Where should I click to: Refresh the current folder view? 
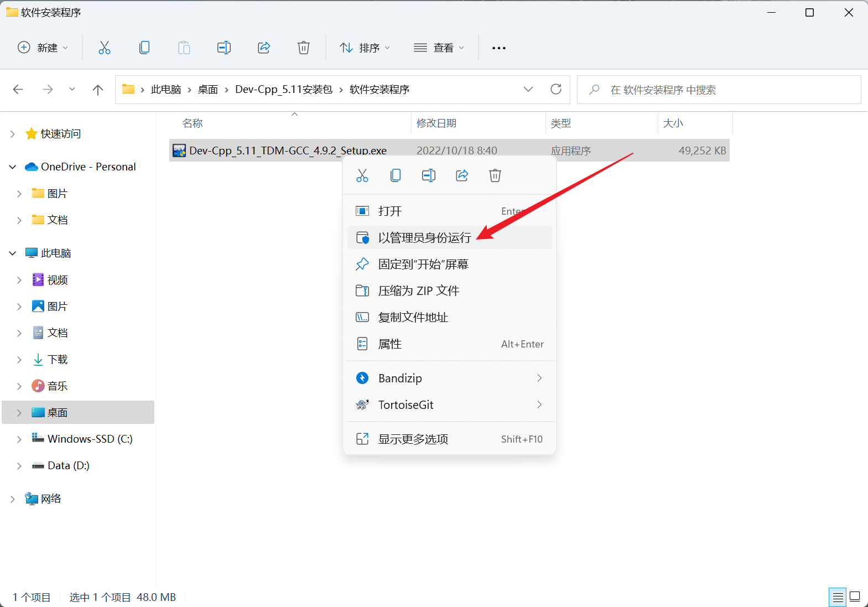[556, 89]
